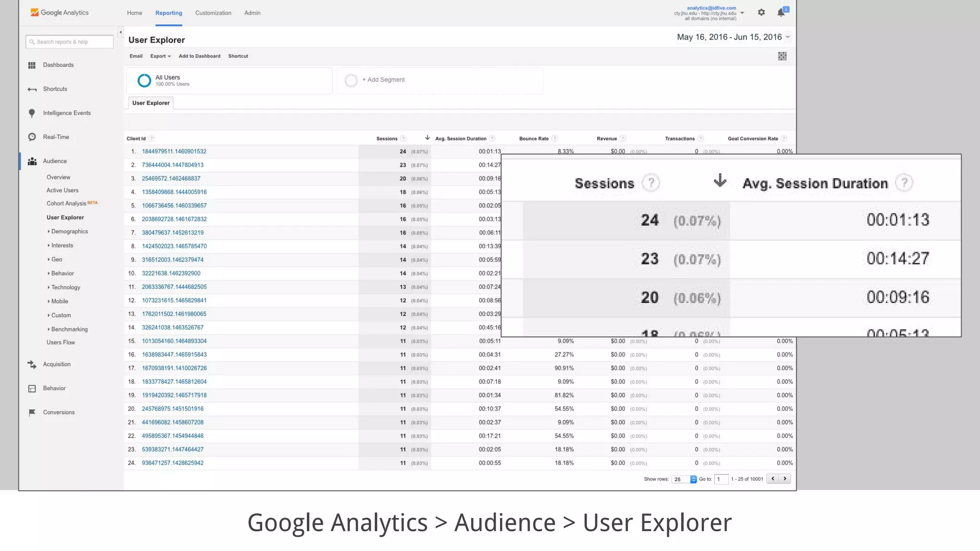Click the Shortcuts arrow icon

(x=32, y=89)
